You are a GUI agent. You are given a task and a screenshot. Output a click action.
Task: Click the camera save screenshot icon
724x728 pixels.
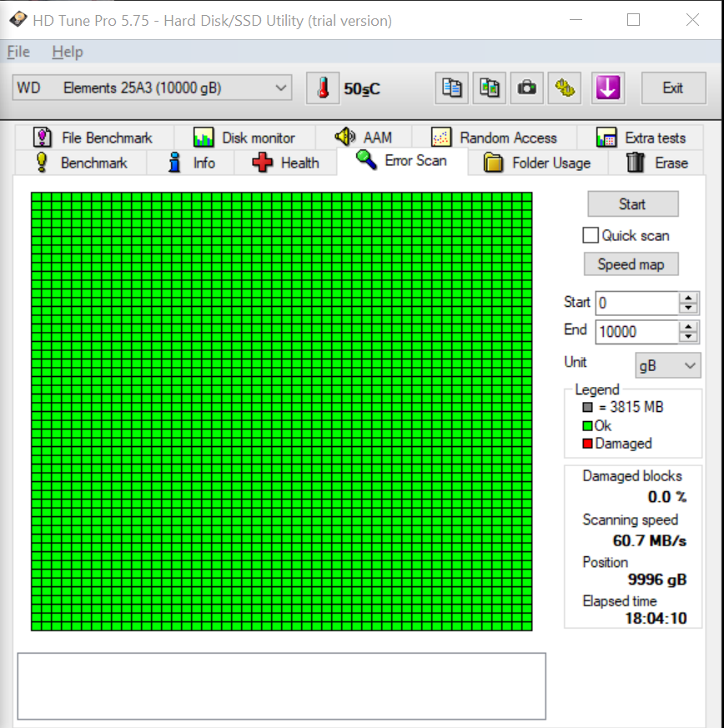(x=527, y=88)
